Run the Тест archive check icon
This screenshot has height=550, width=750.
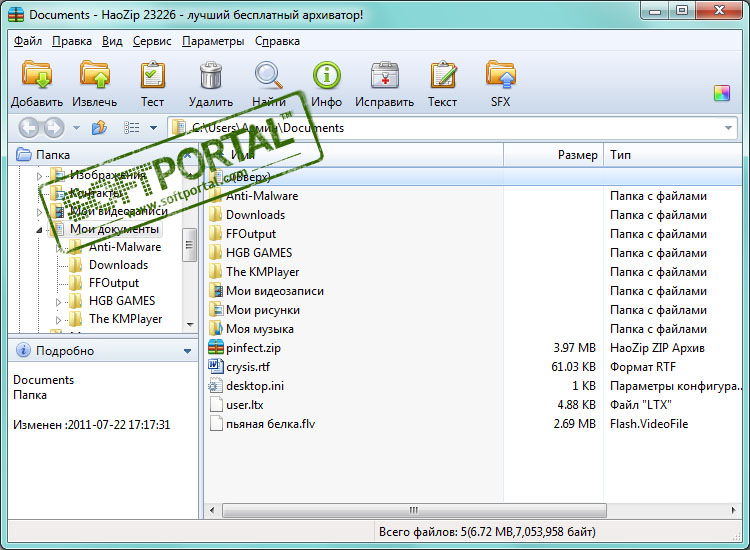[153, 75]
